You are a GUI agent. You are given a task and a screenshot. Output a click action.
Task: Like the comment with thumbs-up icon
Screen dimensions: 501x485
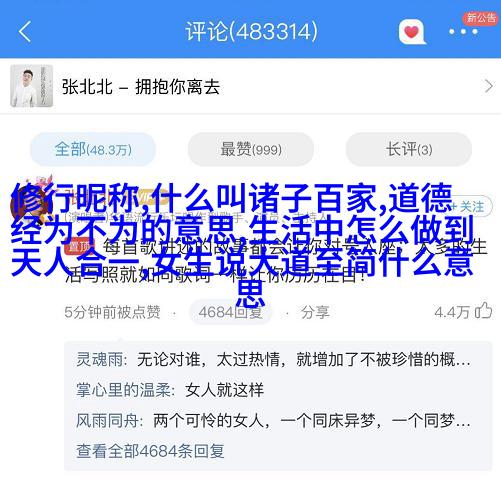[483, 311]
